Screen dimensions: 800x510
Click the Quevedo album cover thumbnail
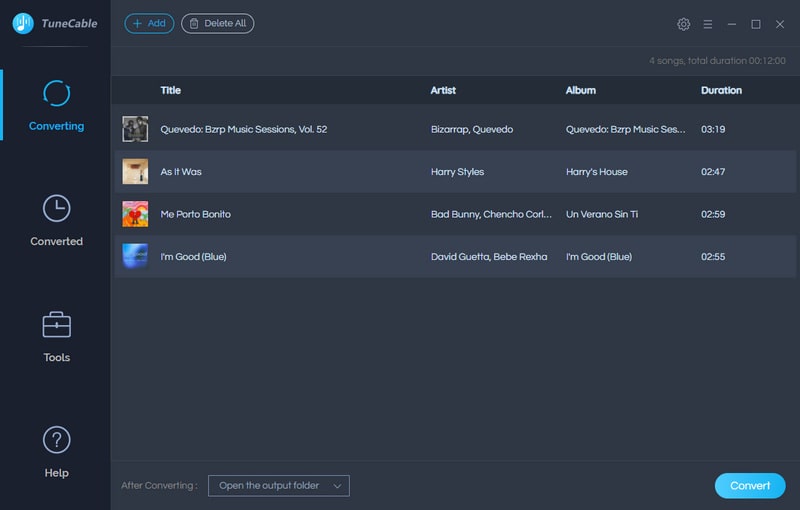pyautogui.click(x=135, y=129)
